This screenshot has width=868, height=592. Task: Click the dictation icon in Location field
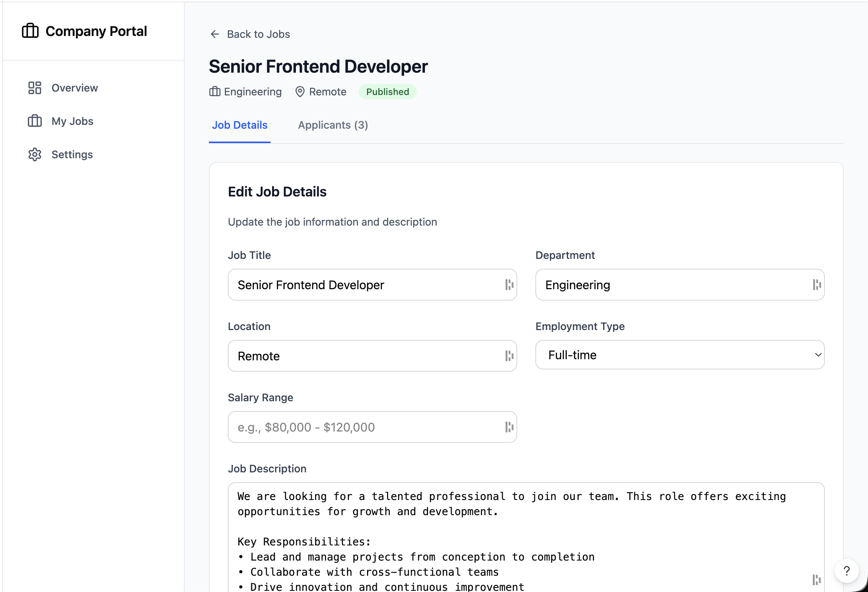point(509,355)
